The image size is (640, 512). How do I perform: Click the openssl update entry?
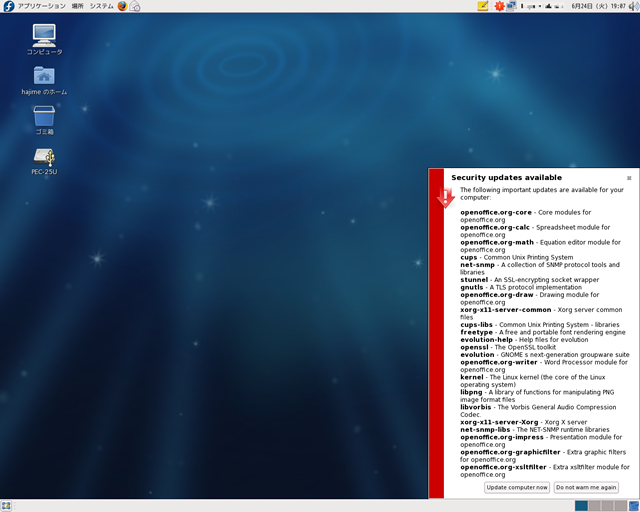click(x=508, y=347)
